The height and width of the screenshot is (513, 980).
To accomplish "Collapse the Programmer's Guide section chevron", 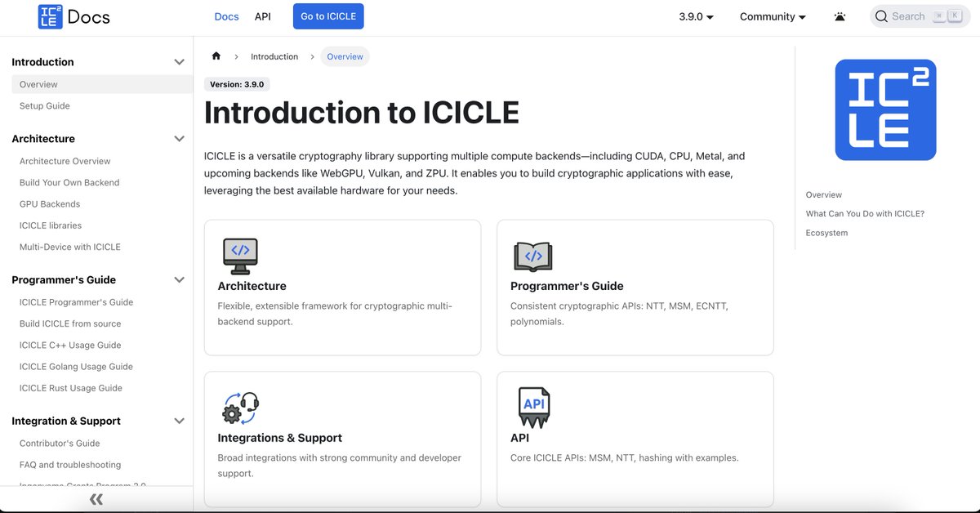I will [x=180, y=279].
